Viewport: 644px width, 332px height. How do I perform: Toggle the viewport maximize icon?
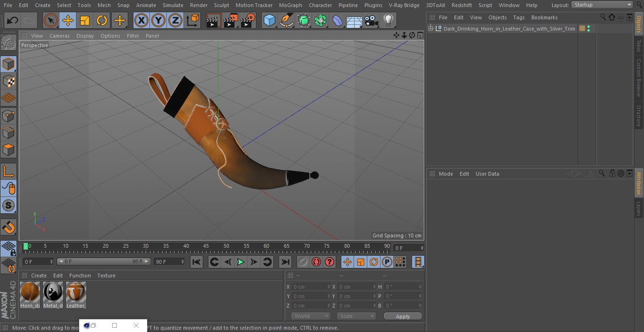[x=420, y=35]
